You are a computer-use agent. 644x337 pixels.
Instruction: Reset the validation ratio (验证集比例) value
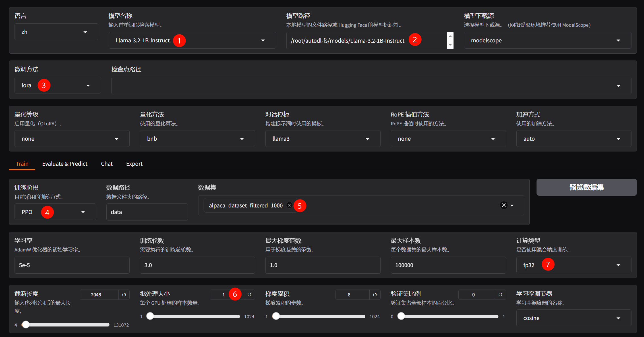coord(500,295)
